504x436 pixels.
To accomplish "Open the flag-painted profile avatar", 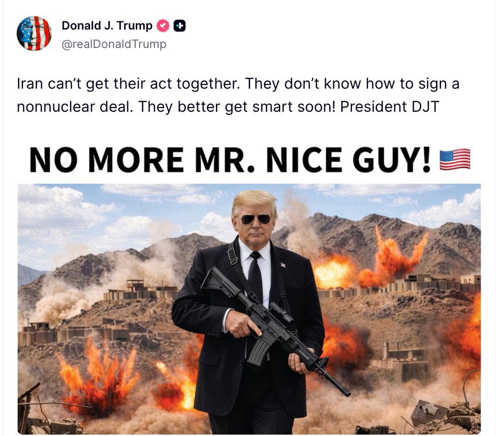I will coord(34,33).
